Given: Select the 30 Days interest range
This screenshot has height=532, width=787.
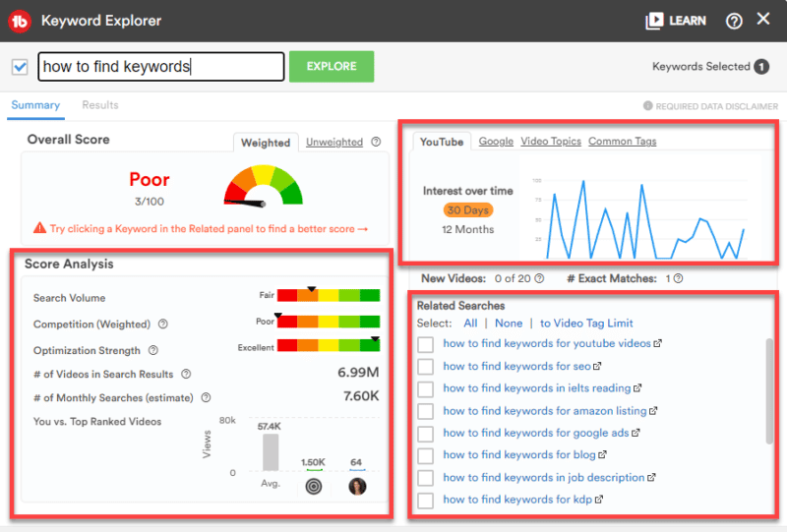Looking at the screenshot, I should pyautogui.click(x=468, y=210).
